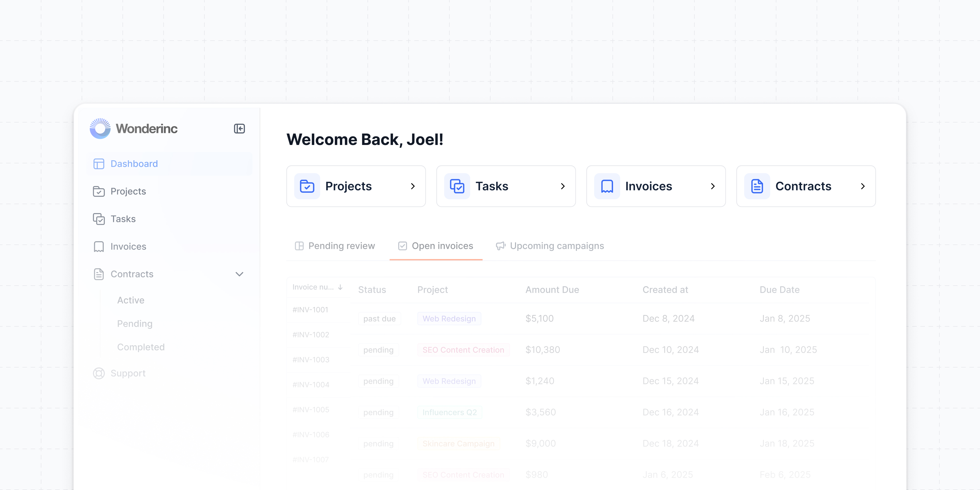This screenshot has height=490, width=980.
Task: Open the Tasks quick card
Action: pos(506,186)
